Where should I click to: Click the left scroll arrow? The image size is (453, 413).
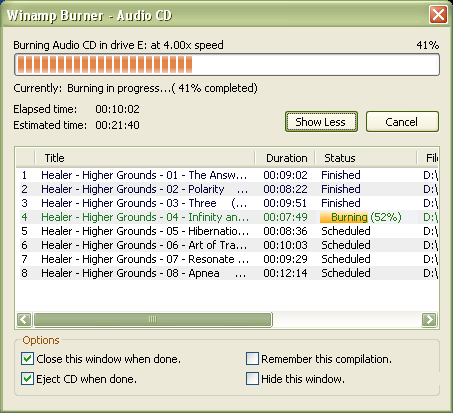[x=24, y=319]
